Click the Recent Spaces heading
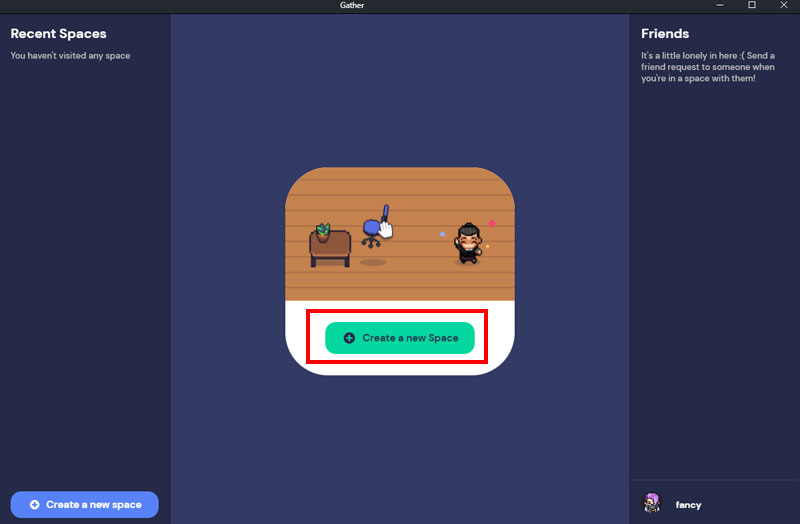The width and height of the screenshot is (800, 524). pyautogui.click(x=59, y=34)
